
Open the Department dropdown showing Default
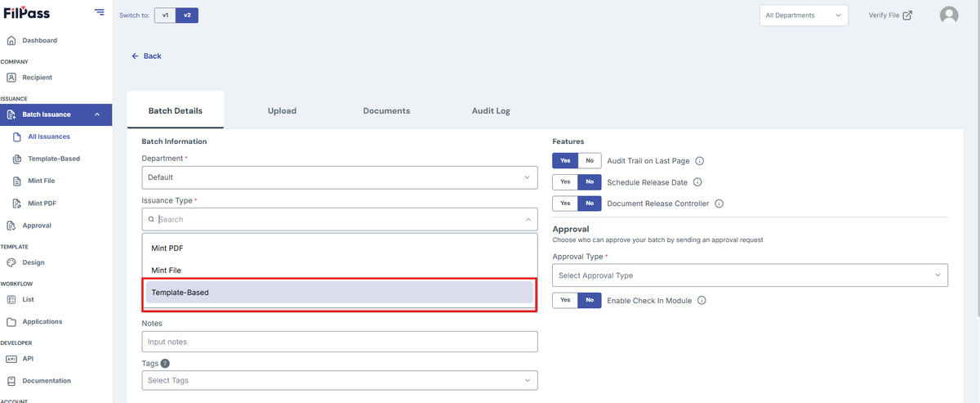pyautogui.click(x=340, y=177)
